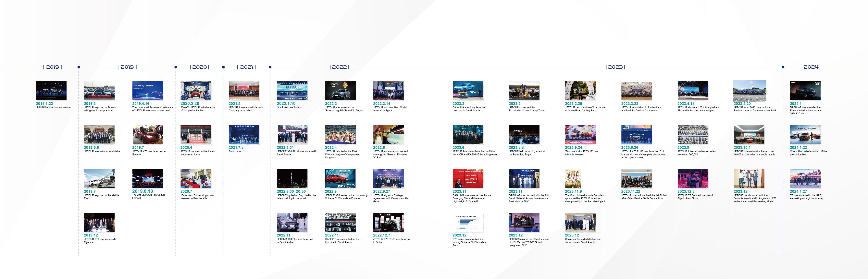Open the DASHING Saudi Arabia overseas launch photo
Image resolution: width=868 pixels, height=279 pixels.
point(468,91)
